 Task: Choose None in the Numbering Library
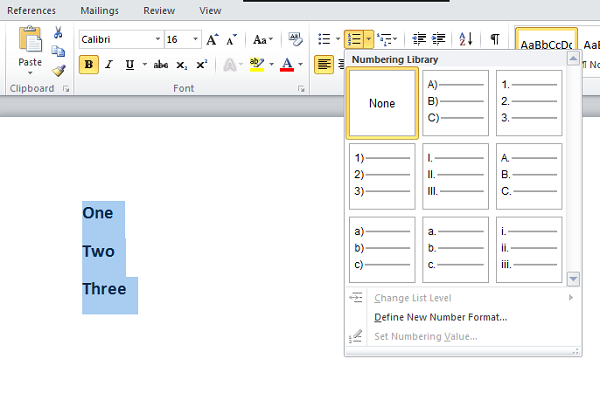coord(381,103)
